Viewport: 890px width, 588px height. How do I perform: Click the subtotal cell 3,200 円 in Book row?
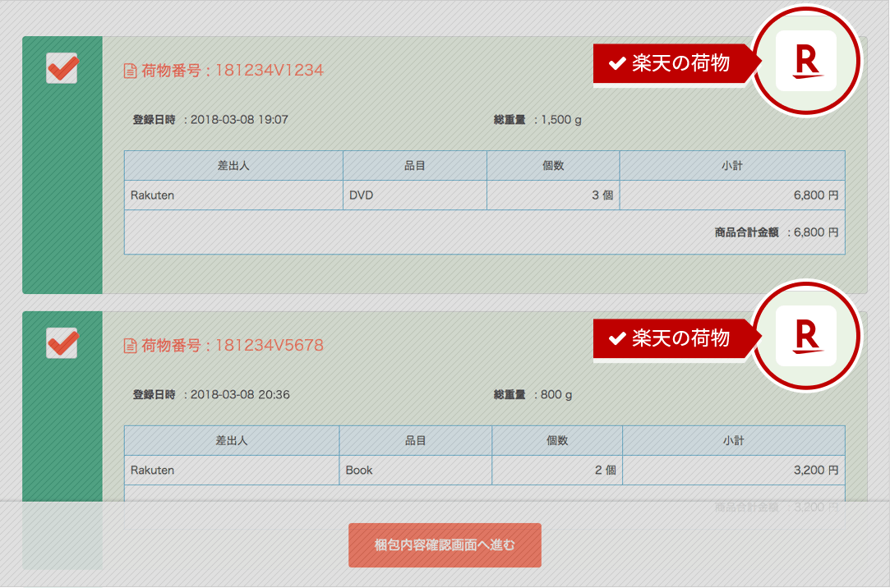(734, 470)
